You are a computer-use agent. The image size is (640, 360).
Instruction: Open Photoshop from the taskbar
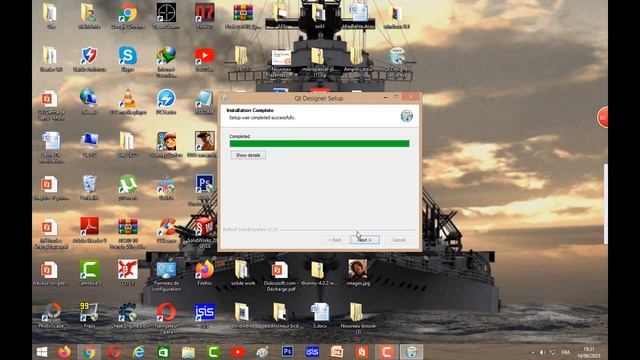point(287,352)
